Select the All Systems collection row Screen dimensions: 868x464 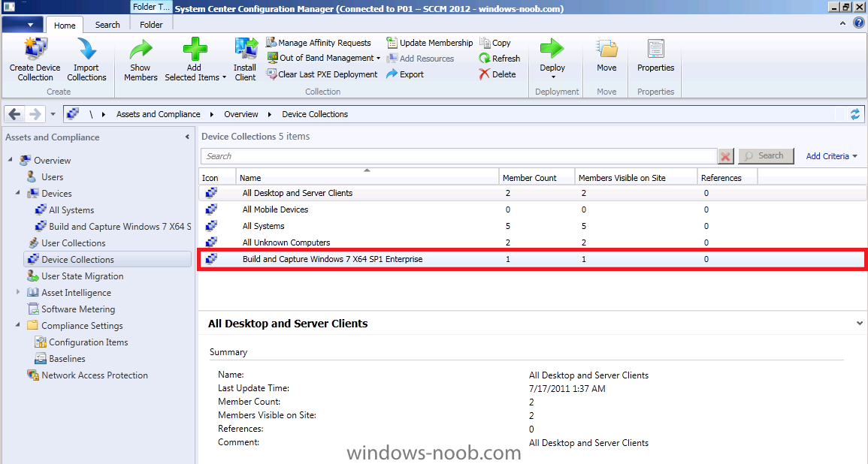(x=533, y=226)
